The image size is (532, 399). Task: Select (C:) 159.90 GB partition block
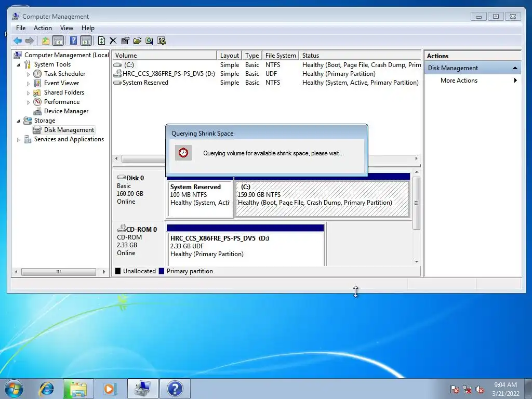[x=322, y=198]
